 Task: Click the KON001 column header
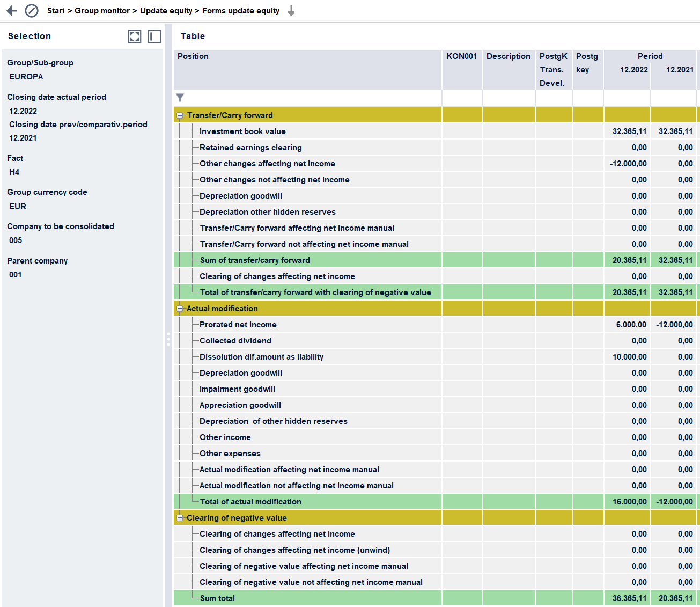pos(462,70)
